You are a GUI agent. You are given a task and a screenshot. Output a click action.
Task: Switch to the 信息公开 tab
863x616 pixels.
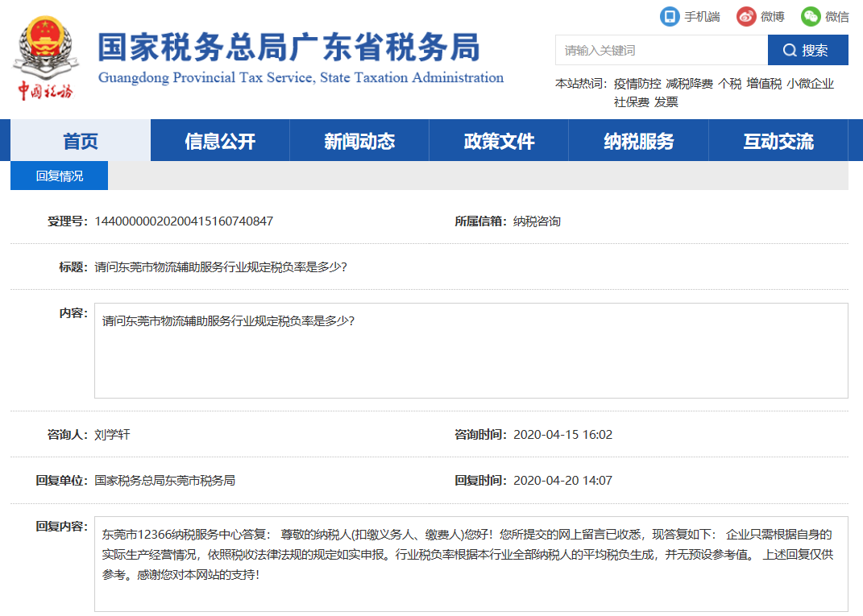point(219,138)
